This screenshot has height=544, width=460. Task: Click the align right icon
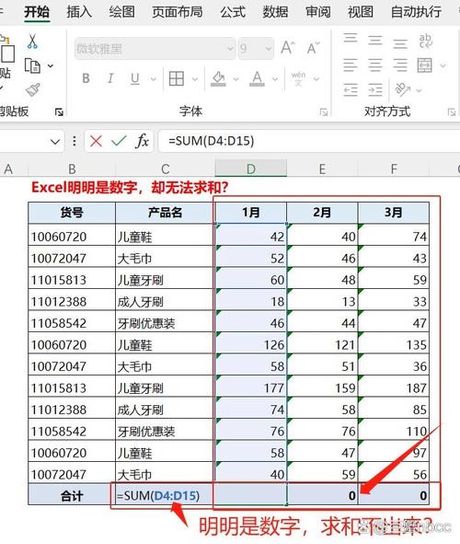400,65
